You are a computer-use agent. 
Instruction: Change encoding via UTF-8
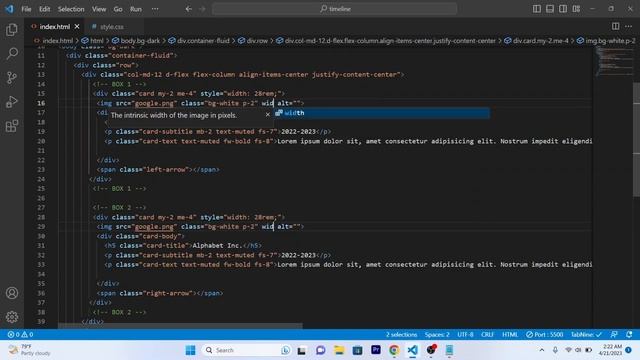pyautogui.click(x=465, y=334)
